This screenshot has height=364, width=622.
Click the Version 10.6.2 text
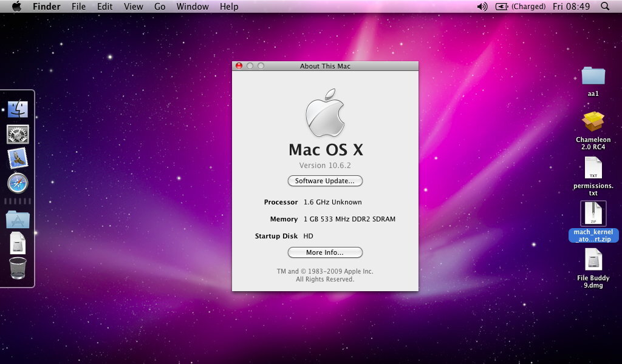(325, 166)
